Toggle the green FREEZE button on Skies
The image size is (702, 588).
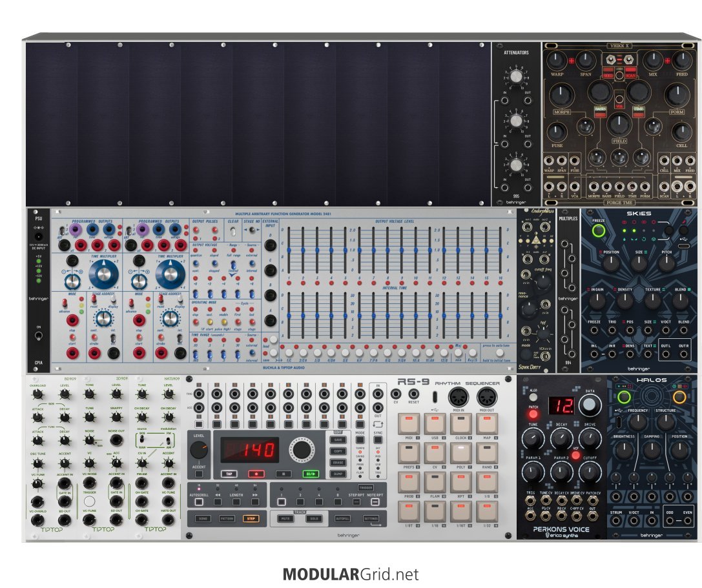599,230
